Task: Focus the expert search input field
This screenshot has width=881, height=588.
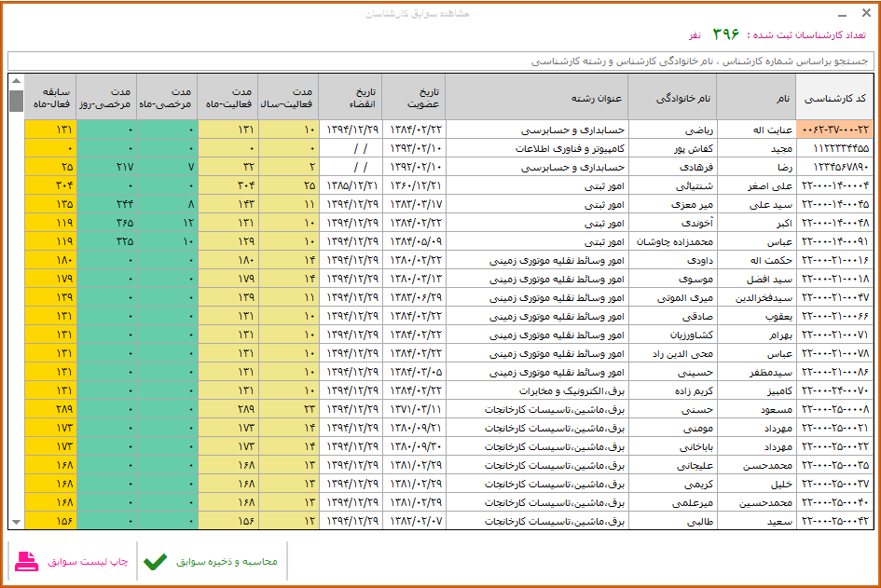Action: pos(440,62)
